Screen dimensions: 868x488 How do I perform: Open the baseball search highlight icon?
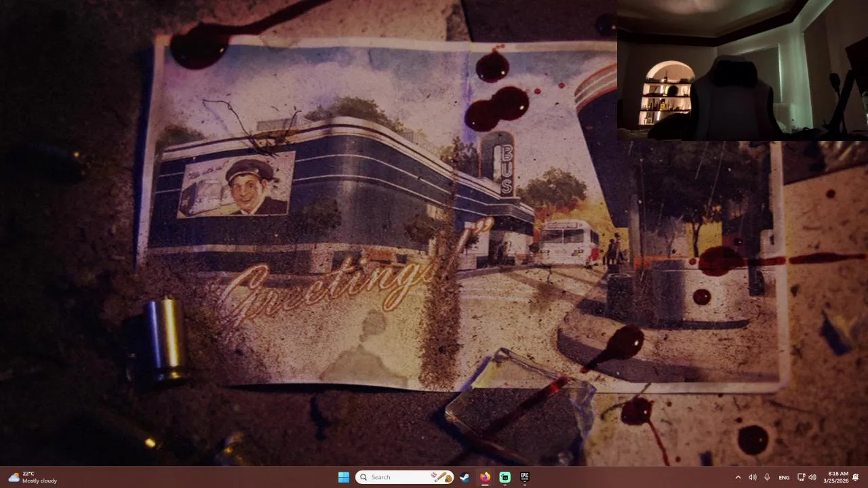tap(441, 477)
